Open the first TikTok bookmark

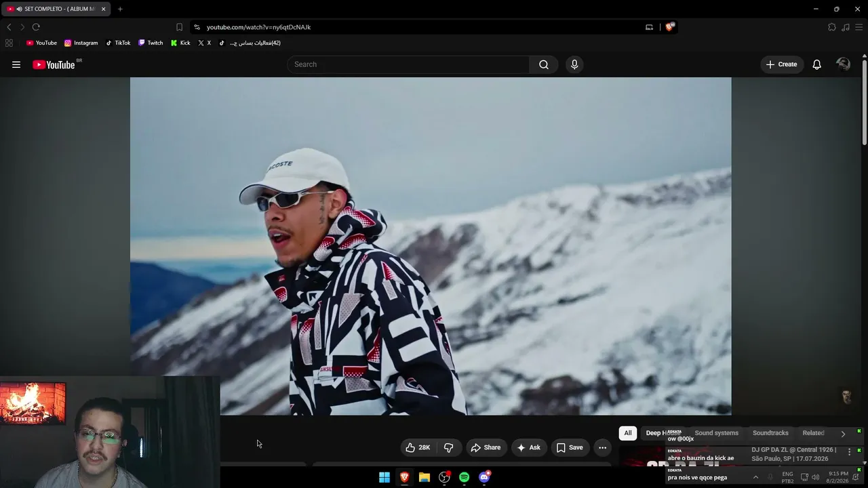(x=117, y=43)
